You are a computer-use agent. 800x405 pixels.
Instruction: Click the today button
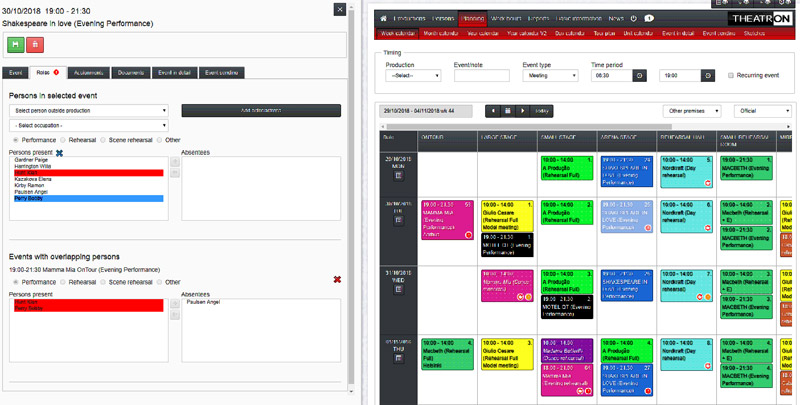tap(541, 110)
